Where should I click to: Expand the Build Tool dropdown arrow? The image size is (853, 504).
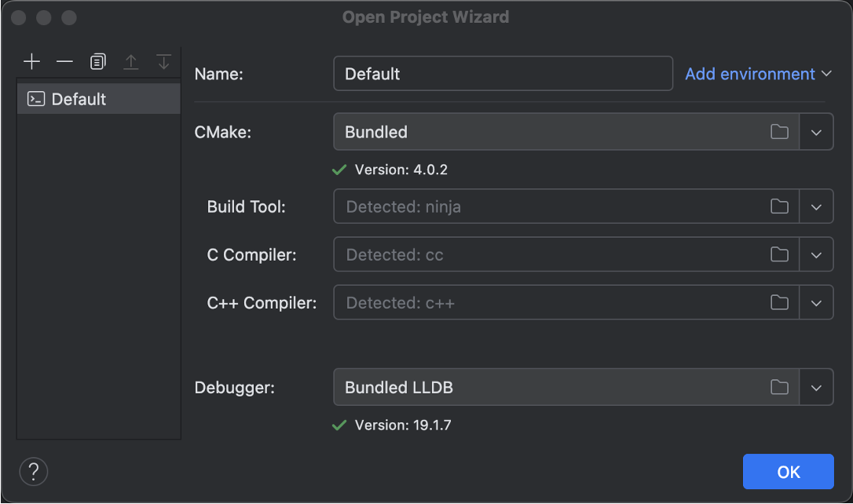click(816, 207)
